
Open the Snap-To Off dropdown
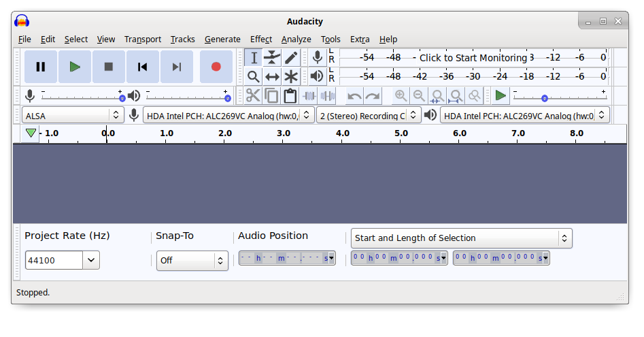(192, 261)
